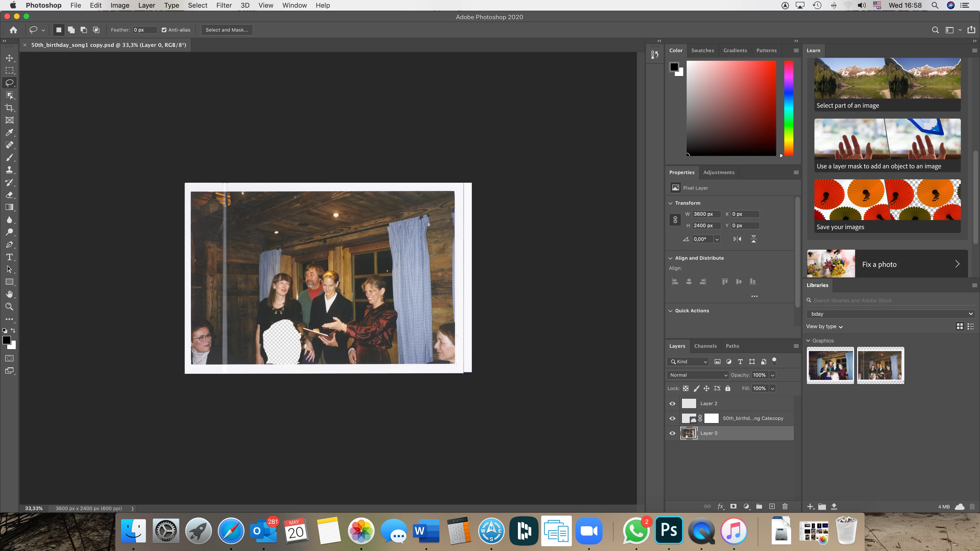Switch to the Channels tab
The height and width of the screenshot is (551, 980).
coord(705,346)
